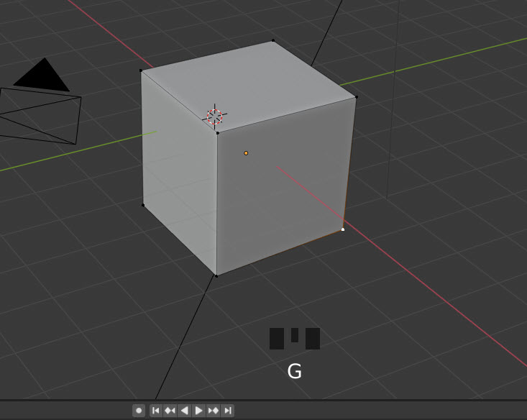The width and height of the screenshot is (527, 420).
Task: Click the red-white 3D cursor
Action: 214,117
